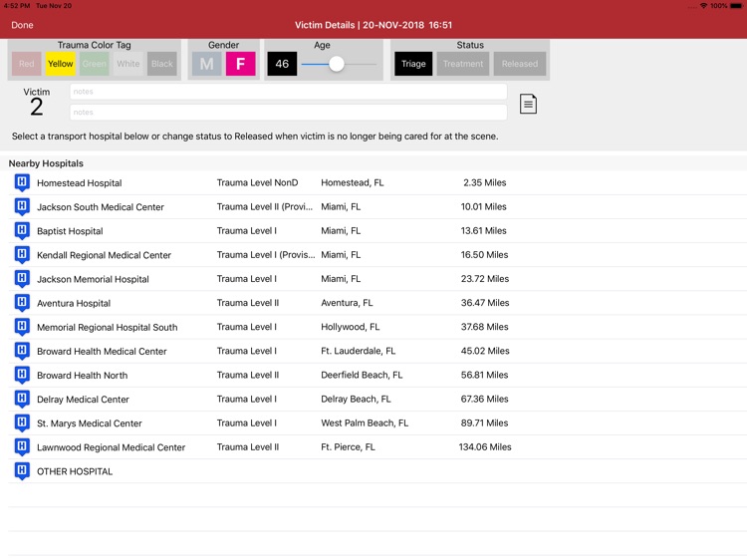Click Broward Health North hospital icon
Image resolution: width=747 pixels, height=560 pixels.
point(22,375)
